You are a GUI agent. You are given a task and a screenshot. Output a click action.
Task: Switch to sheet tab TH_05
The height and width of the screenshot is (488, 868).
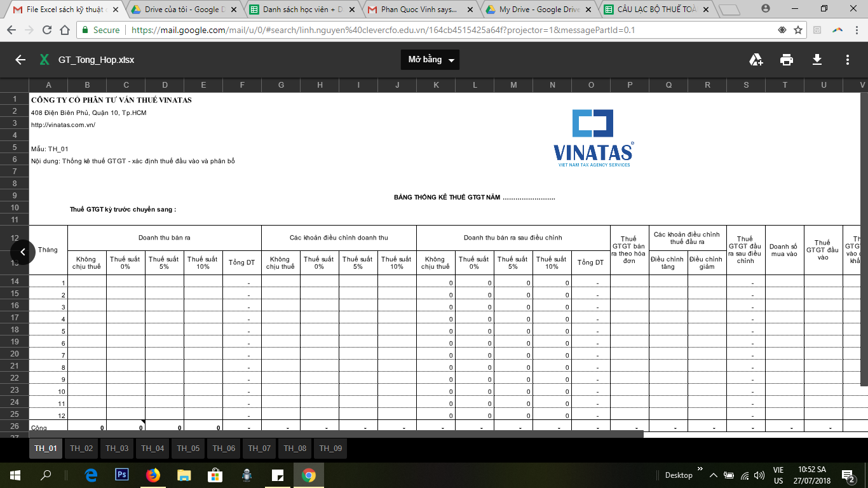[188, 449]
